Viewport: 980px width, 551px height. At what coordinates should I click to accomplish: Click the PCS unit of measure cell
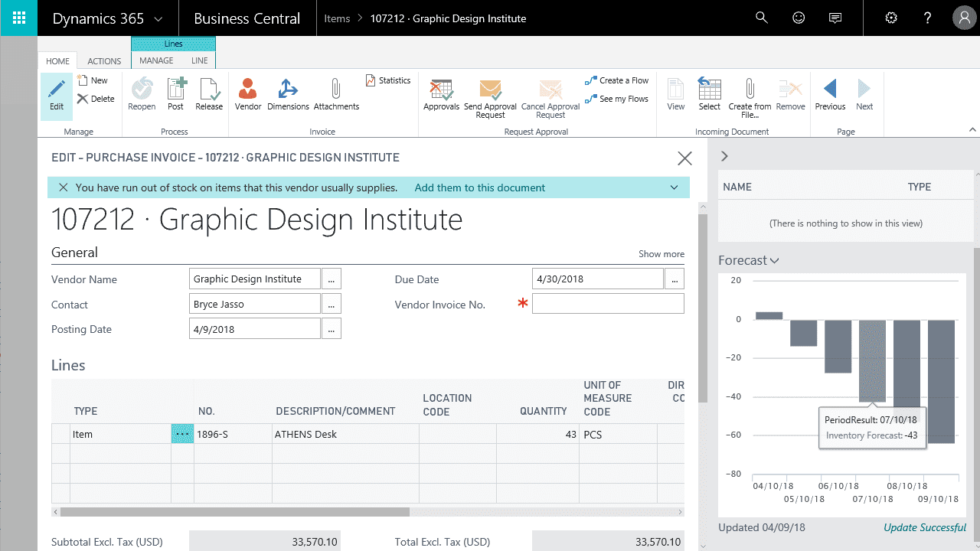tap(618, 434)
